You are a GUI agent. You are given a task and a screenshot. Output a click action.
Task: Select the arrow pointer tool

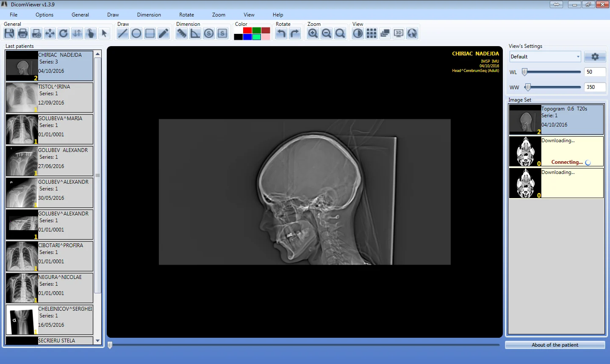104,33
